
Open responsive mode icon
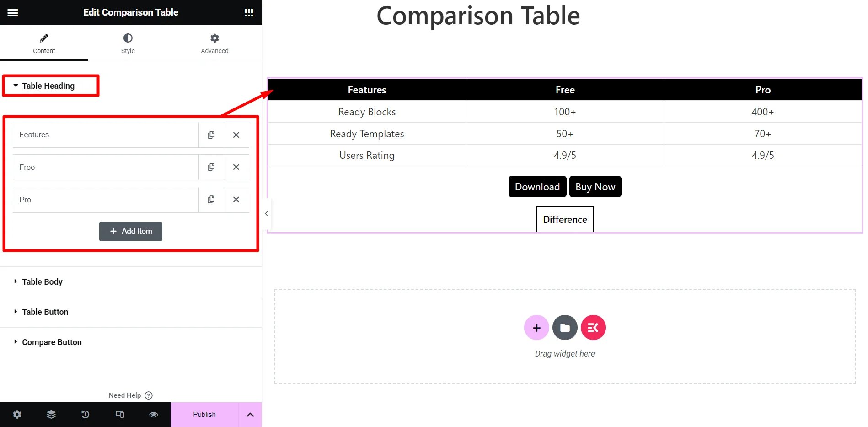[119, 415]
